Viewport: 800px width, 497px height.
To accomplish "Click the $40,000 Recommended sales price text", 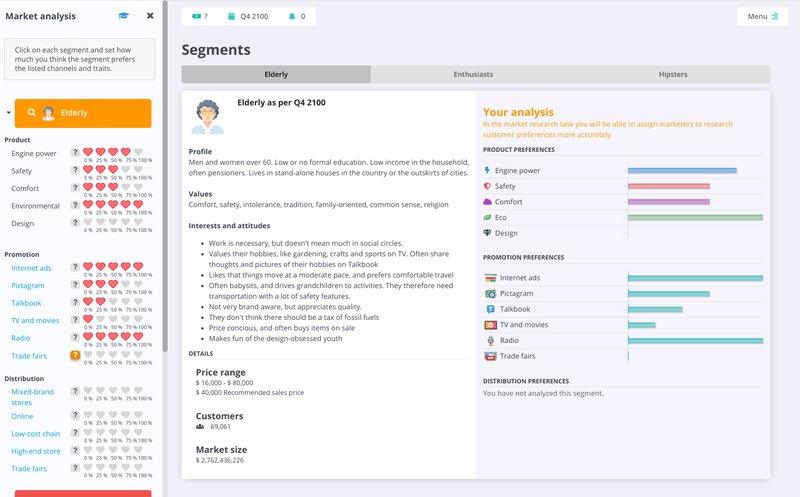I will (x=250, y=392).
